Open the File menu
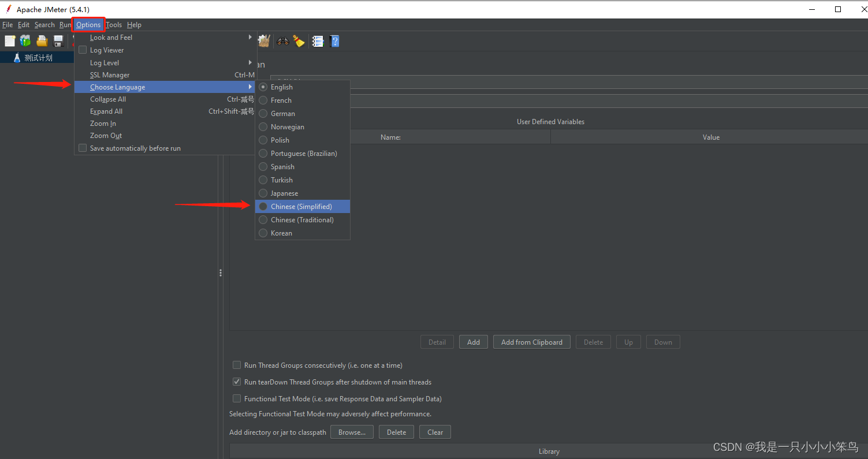The image size is (868, 459). point(8,25)
